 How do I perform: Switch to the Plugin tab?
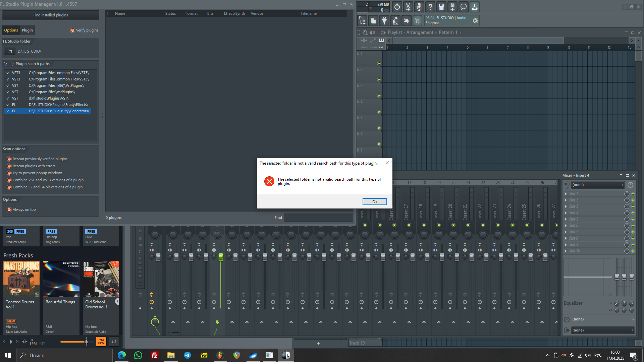click(27, 30)
